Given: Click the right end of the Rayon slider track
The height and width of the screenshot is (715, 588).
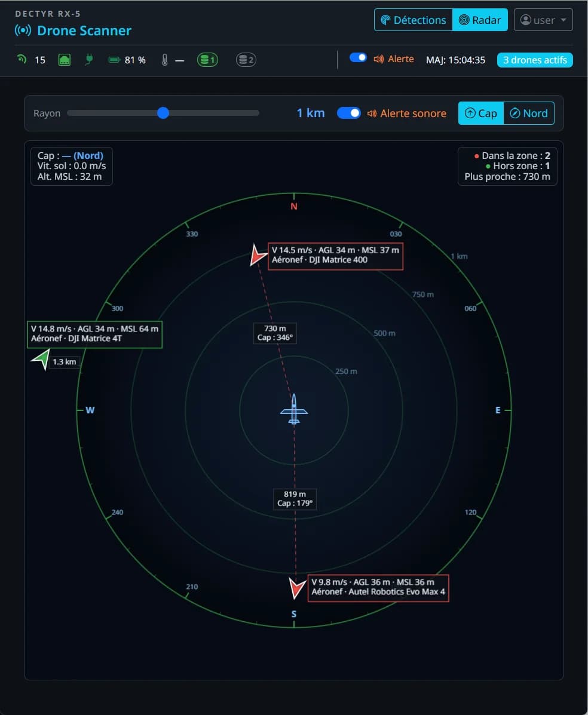Looking at the screenshot, I should pos(257,113).
